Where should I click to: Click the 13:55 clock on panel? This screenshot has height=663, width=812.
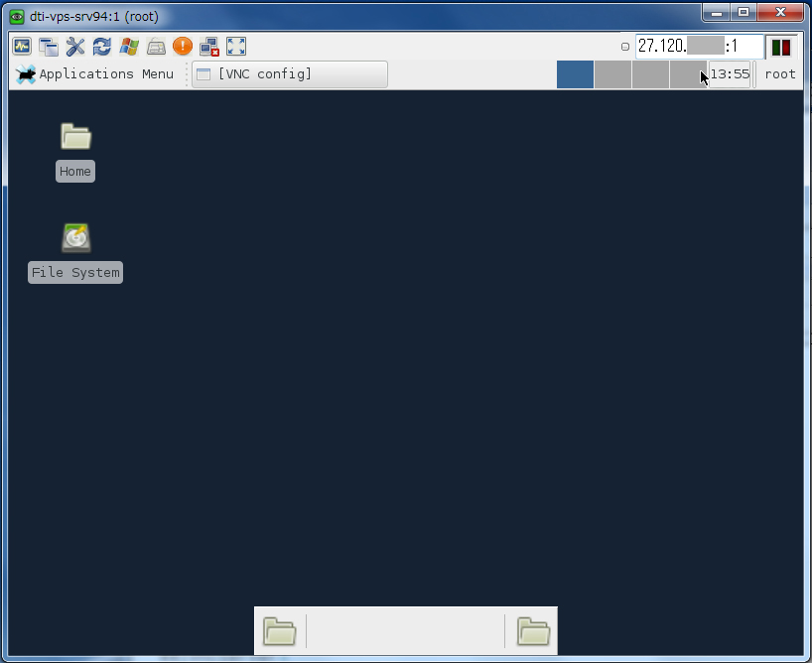coord(730,74)
